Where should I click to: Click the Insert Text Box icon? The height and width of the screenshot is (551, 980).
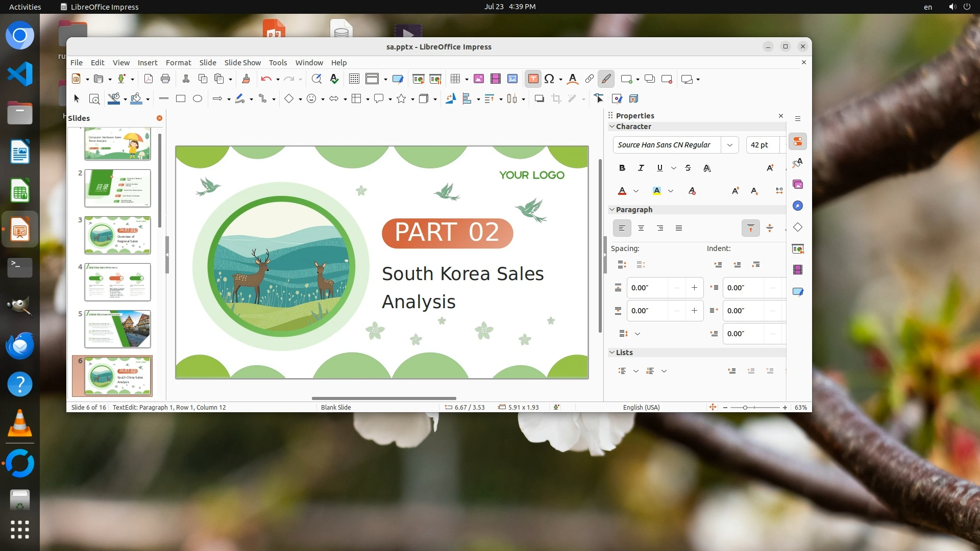click(x=533, y=79)
